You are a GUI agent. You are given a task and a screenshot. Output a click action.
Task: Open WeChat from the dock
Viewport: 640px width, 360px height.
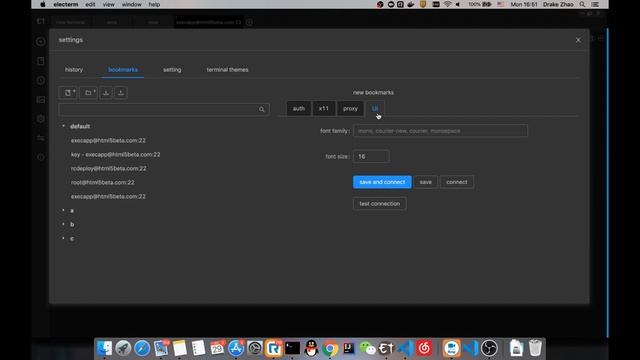click(368, 348)
